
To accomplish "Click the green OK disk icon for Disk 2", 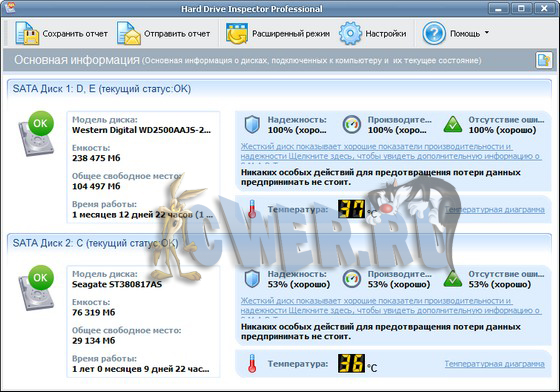I will (36, 288).
